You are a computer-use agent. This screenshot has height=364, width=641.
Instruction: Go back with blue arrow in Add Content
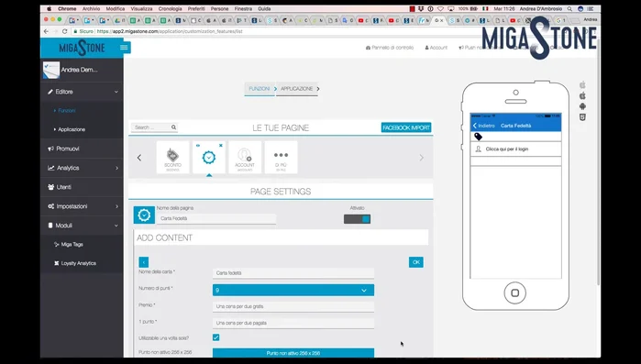pyautogui.click(x=143, y=262)
